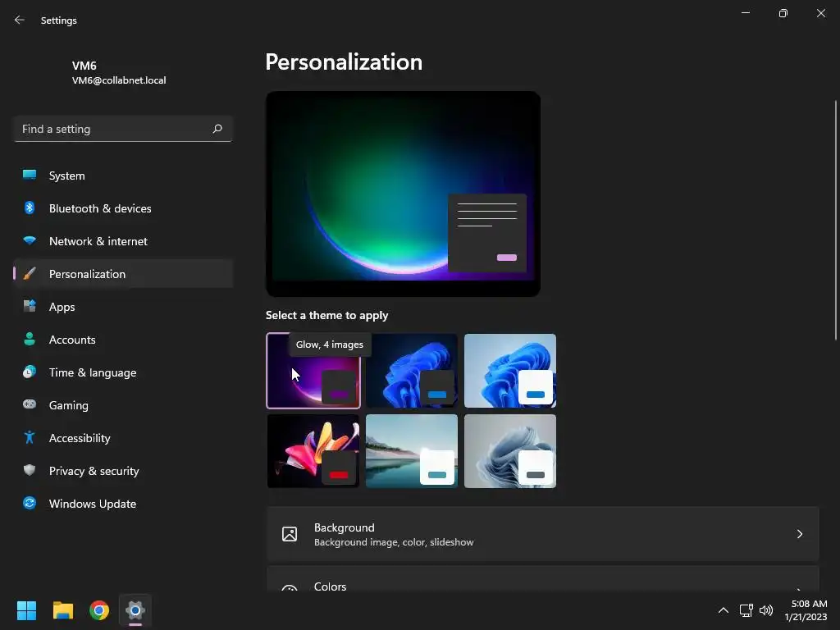Viewport: 840px width, 630px height.
Task: Open Background image, color, slideshow settings
Action: [543, 534]
